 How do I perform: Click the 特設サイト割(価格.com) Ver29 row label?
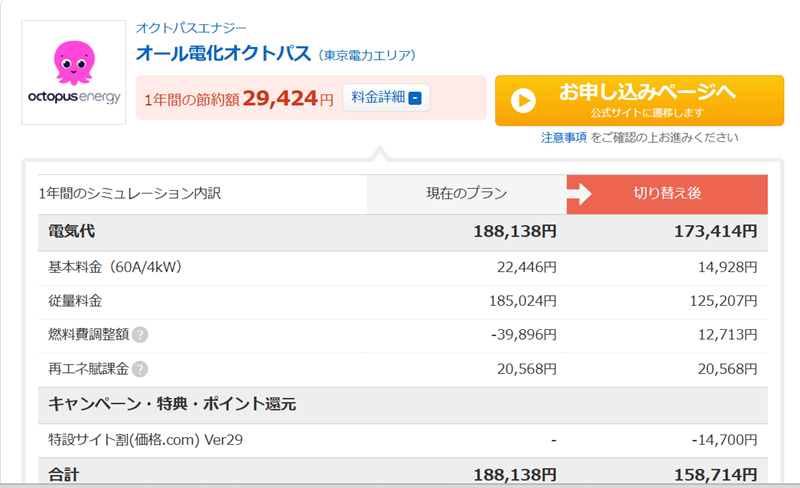pos(145,440)
